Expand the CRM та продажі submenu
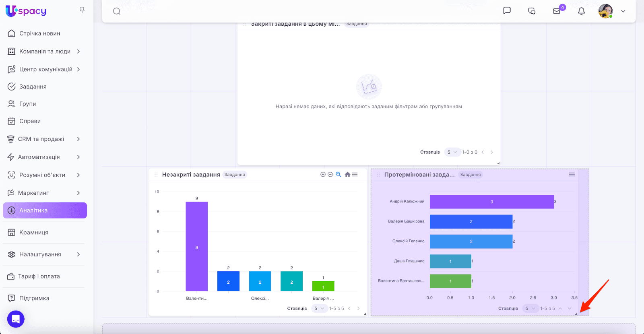 tap(78, 139)
